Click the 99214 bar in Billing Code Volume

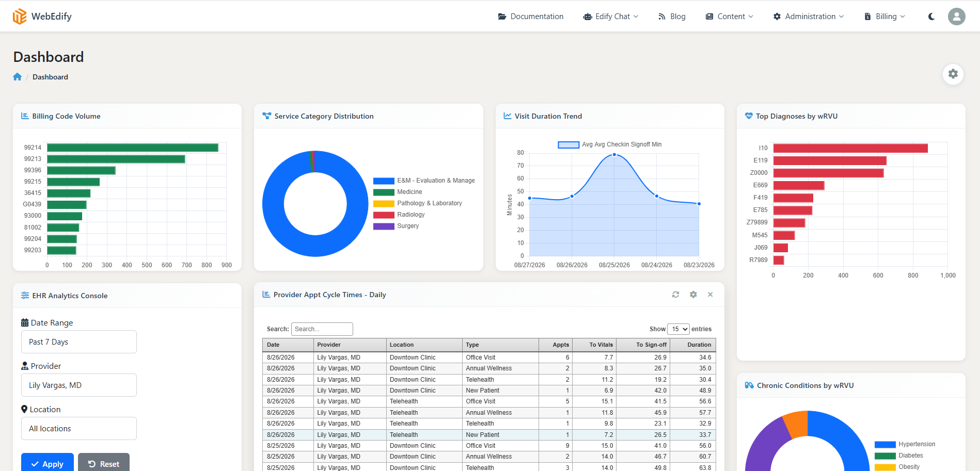tap(133, 148)
